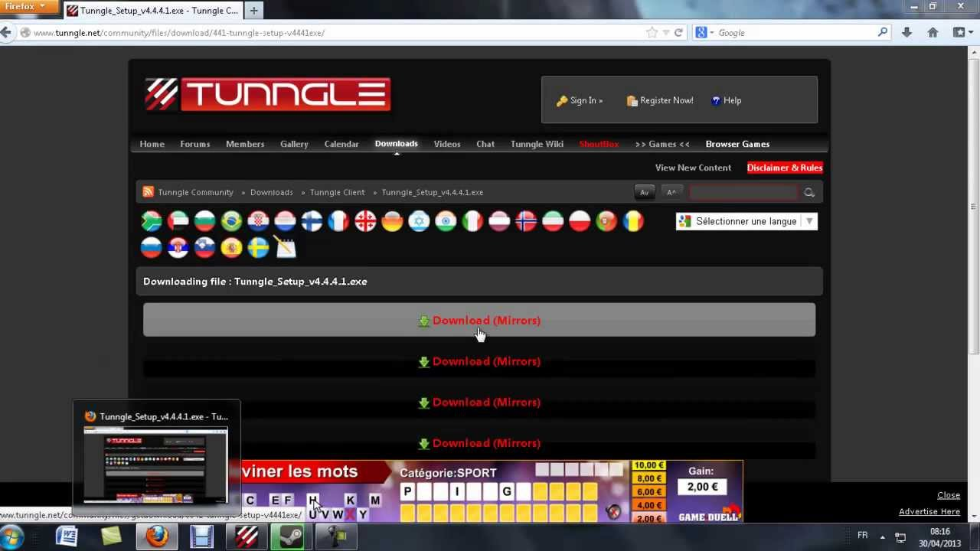Select the France flag icon
Image resolution: width=980 pixels, height=551 pixels.
338,221
